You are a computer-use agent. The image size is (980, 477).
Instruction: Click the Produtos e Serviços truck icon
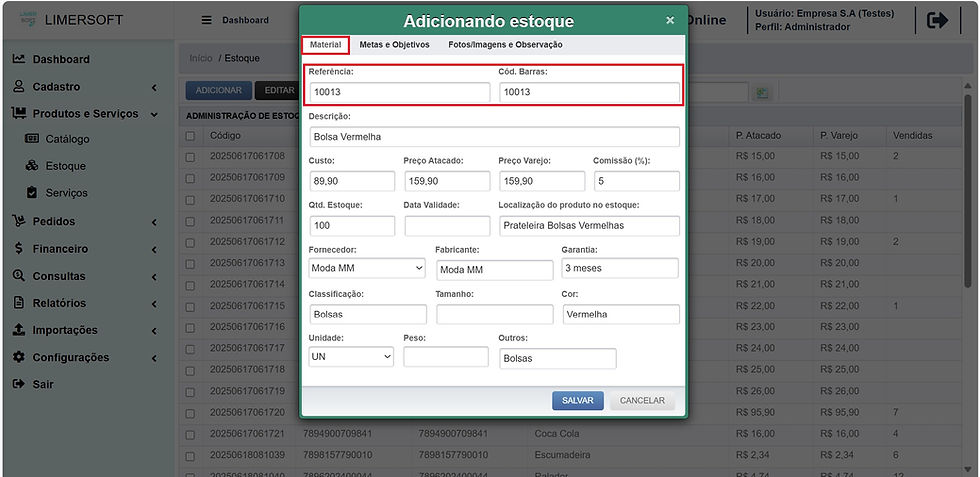[19, 113]
